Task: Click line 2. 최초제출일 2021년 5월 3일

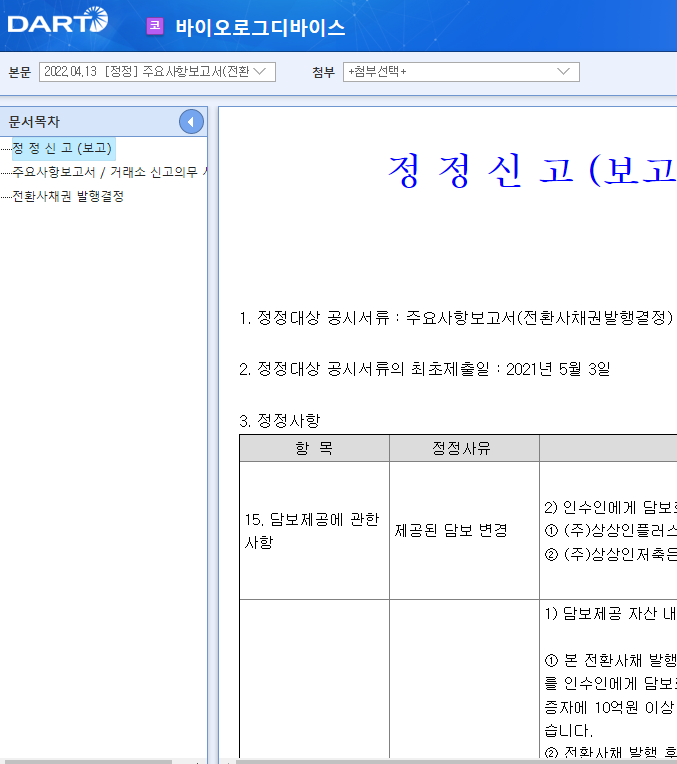Action: 425,369
